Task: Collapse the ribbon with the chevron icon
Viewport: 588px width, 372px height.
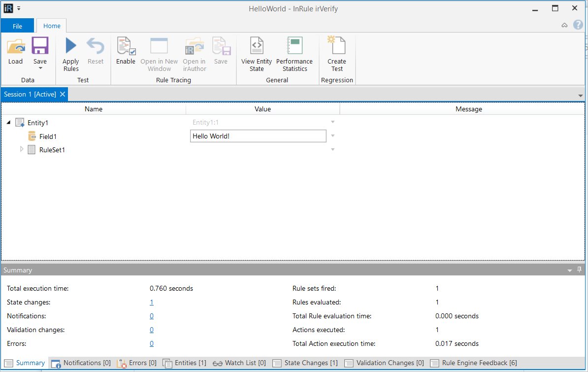Action: coord(564,25)
